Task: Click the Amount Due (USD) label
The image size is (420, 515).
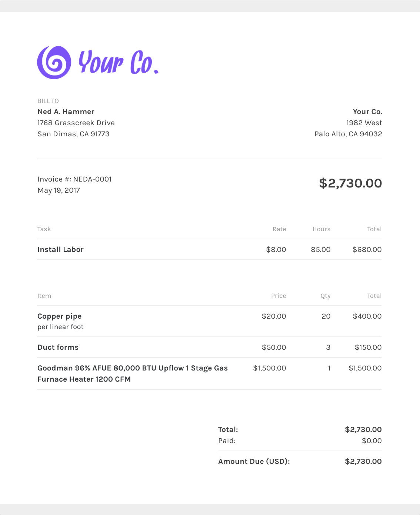Action: pyautogui.click(x=254, y=461)
